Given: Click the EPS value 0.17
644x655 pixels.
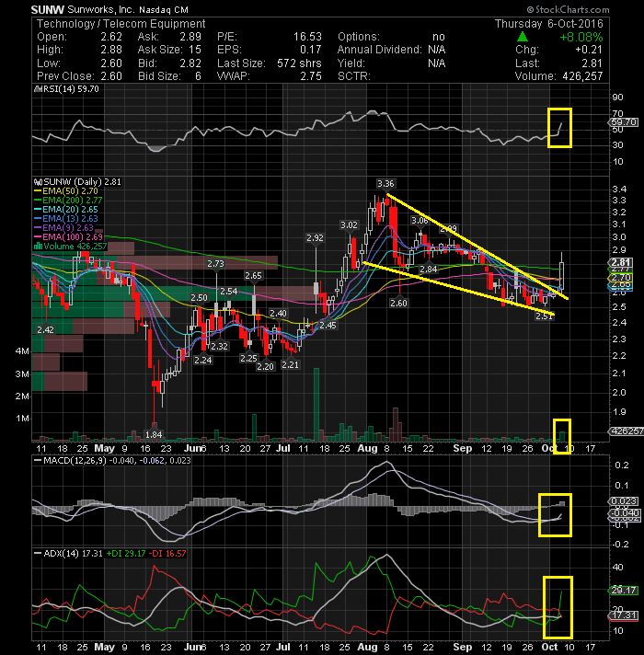Looking at the screenshot, I should tap(311, 50).
